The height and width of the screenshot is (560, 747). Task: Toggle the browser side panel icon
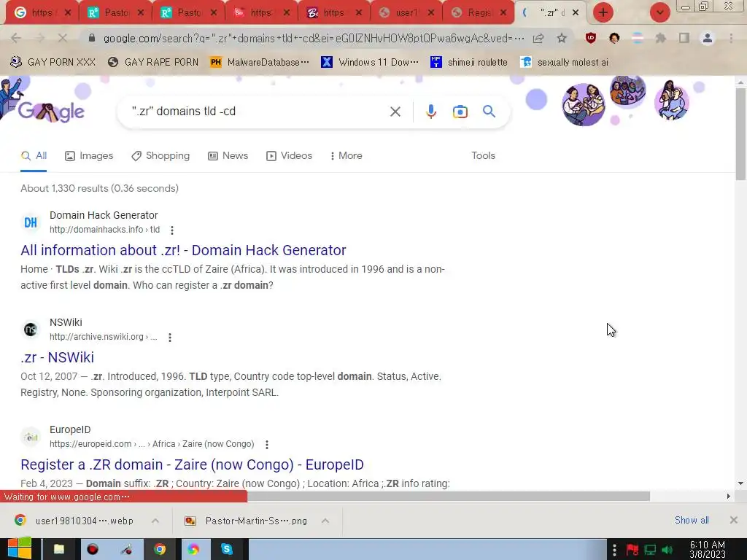684,38
